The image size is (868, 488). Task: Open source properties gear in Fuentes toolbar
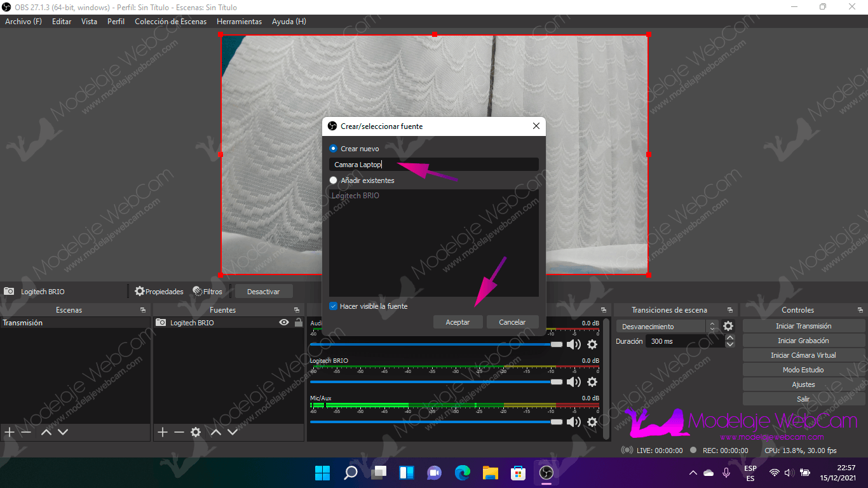196,432
